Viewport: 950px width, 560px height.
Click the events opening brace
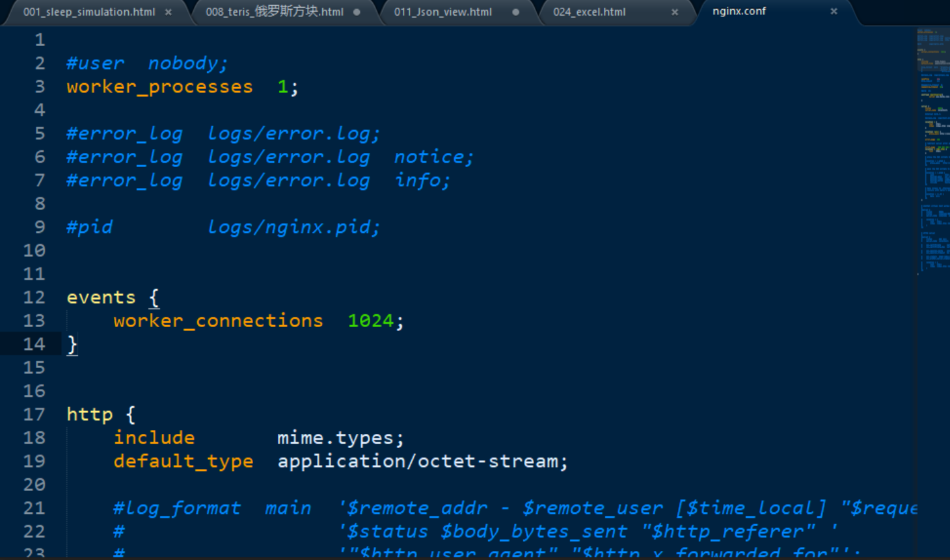tap(154, 297)
